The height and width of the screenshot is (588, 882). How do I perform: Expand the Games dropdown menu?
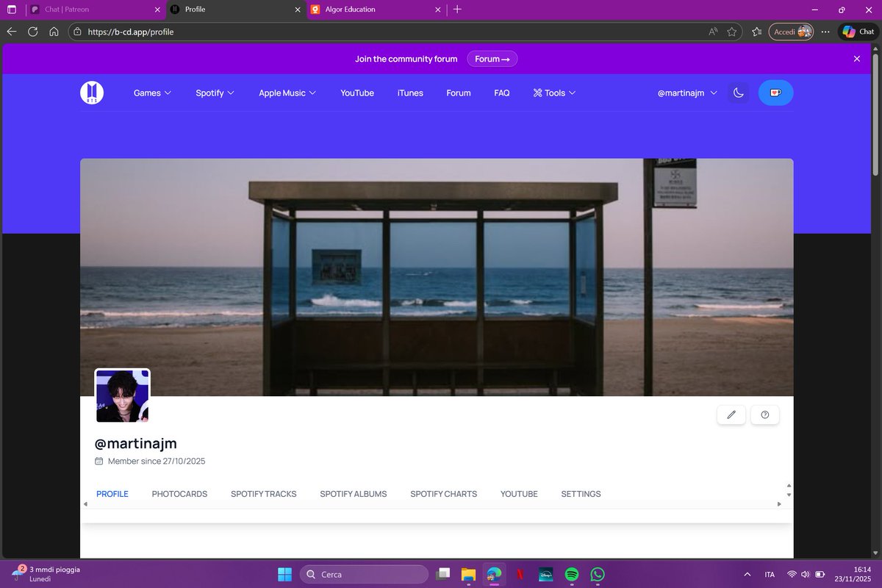coord(151,93)
